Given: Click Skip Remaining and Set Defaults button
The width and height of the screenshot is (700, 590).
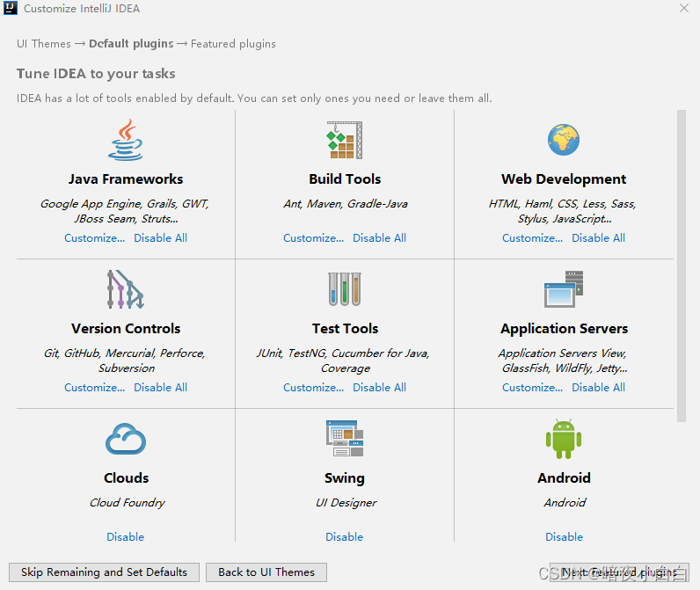Looking at the screenshot, I should (x=104, y=572).
